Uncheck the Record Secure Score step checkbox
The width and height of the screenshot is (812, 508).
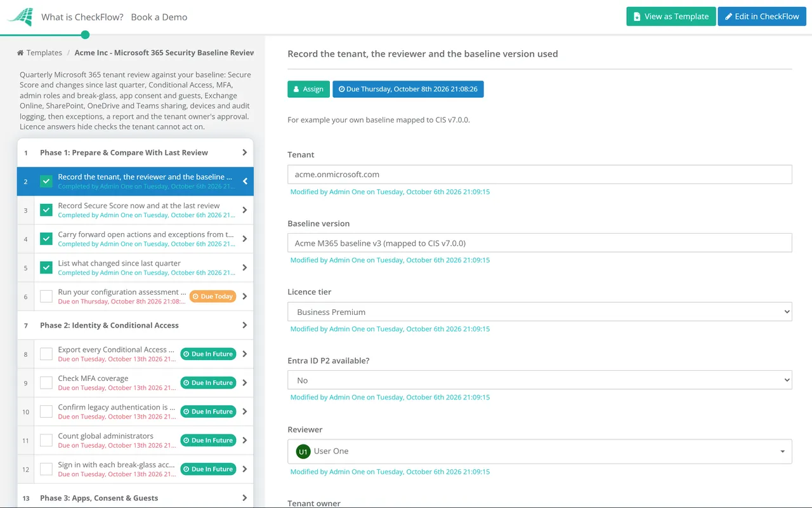pyautogui.click(x=46, y=210)
